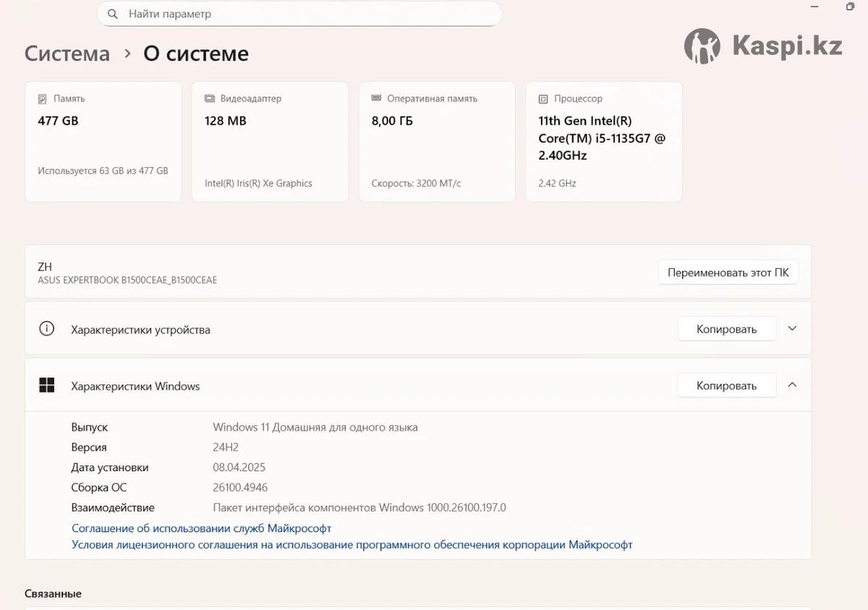Click the storage icon on Память card
The image size is (868, 610).
click(43, 98)
